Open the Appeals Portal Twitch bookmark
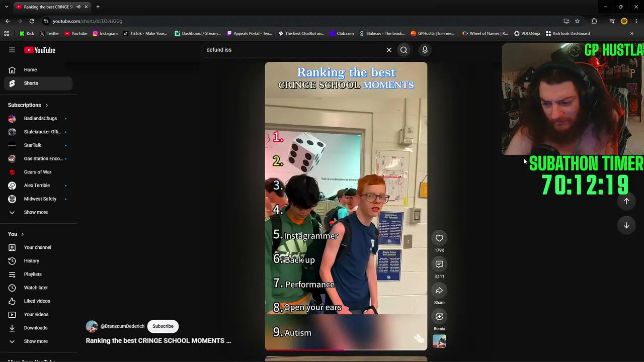Screen dimensions: 644x362 [x=249, y=34]
